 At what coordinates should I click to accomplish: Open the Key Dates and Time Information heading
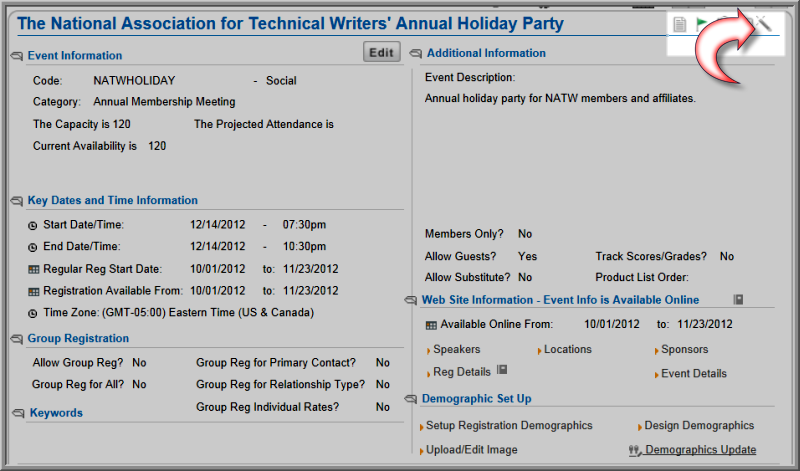pyautogui.click(x=113, y=200)
